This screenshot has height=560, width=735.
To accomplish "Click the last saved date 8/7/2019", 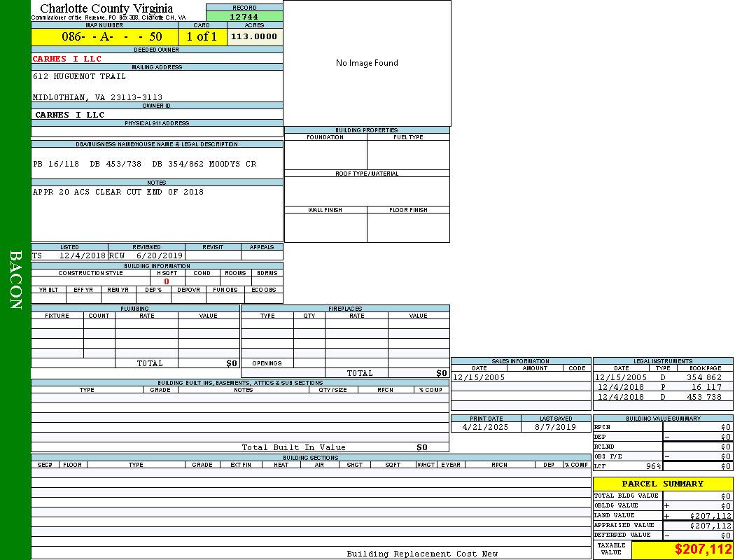I will [555, 427].
